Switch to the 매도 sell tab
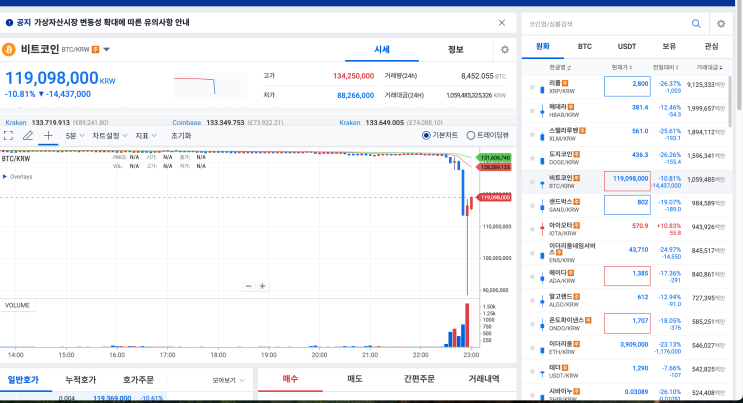The width and height of the screenshot is (743, 403). tap(355, 379)
